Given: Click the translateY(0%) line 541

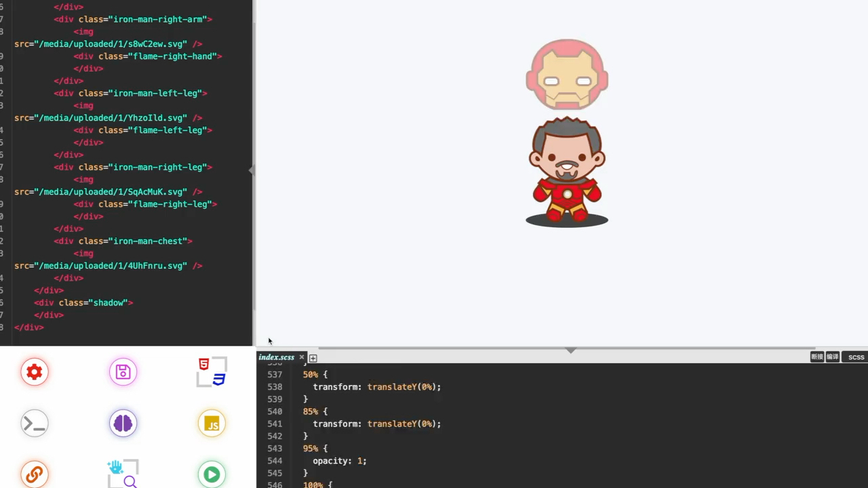Looking at the screenshot, I should click(377, 424).
